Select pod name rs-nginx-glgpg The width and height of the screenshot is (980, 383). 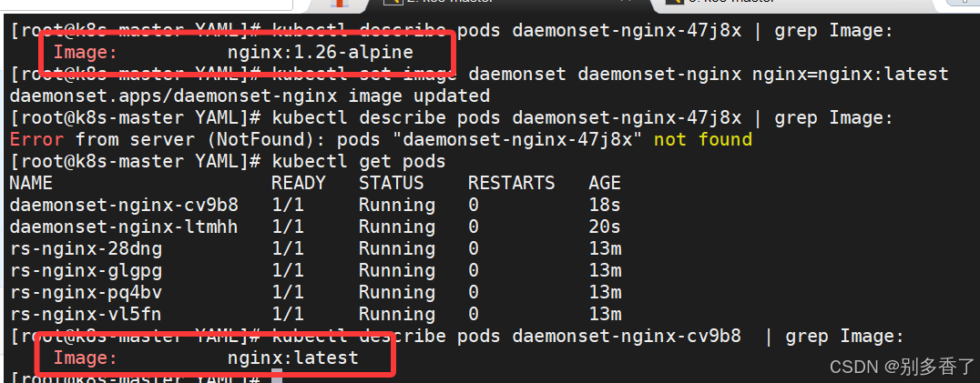pos(86,271)
